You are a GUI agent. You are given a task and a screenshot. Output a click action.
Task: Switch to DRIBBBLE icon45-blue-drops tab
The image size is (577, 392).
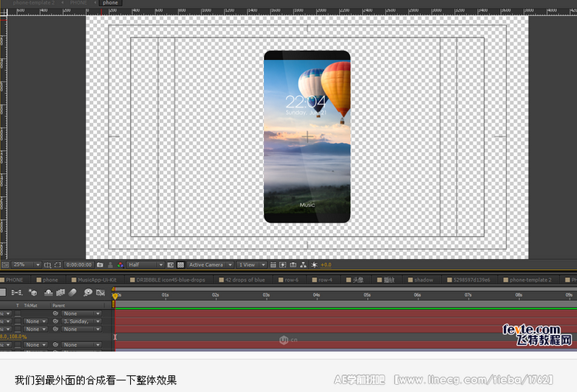(168, 280)
